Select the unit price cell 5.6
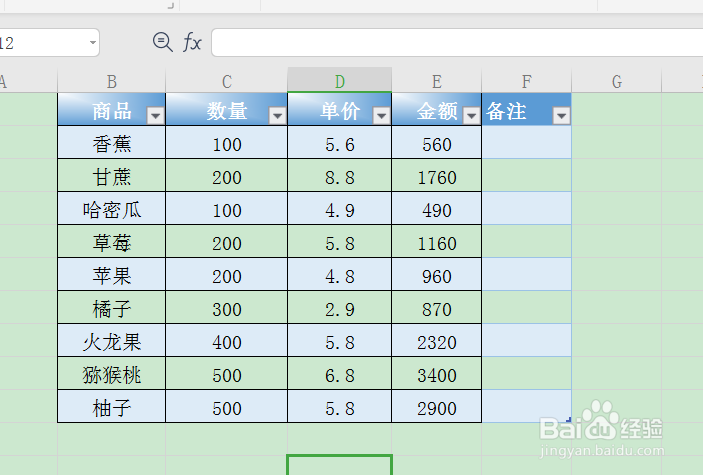Viewport: 703px width, 475px height. pos(339,142)
